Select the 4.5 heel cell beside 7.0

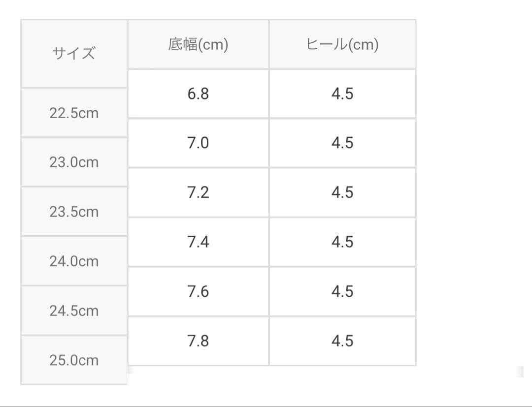coord(342,143)
